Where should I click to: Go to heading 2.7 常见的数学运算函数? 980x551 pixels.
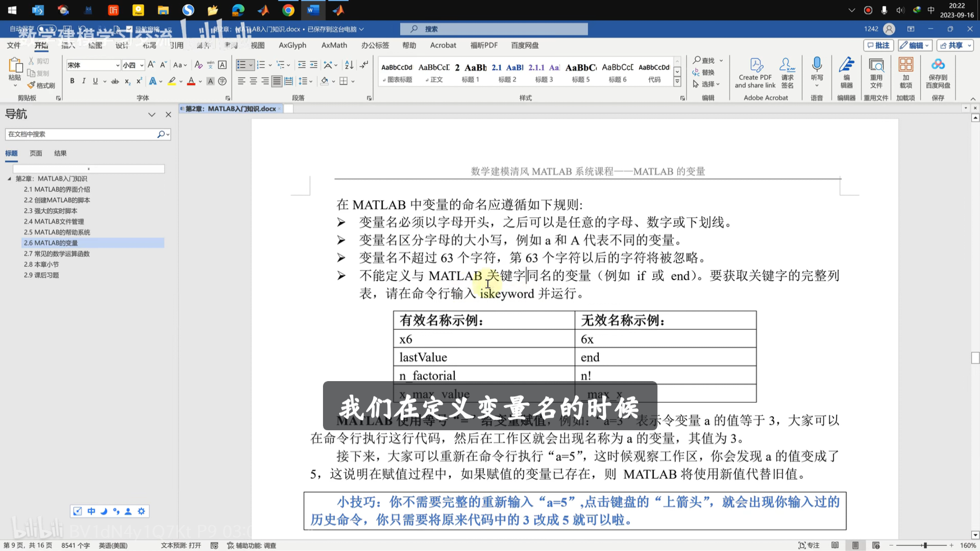tap(57, 253)
